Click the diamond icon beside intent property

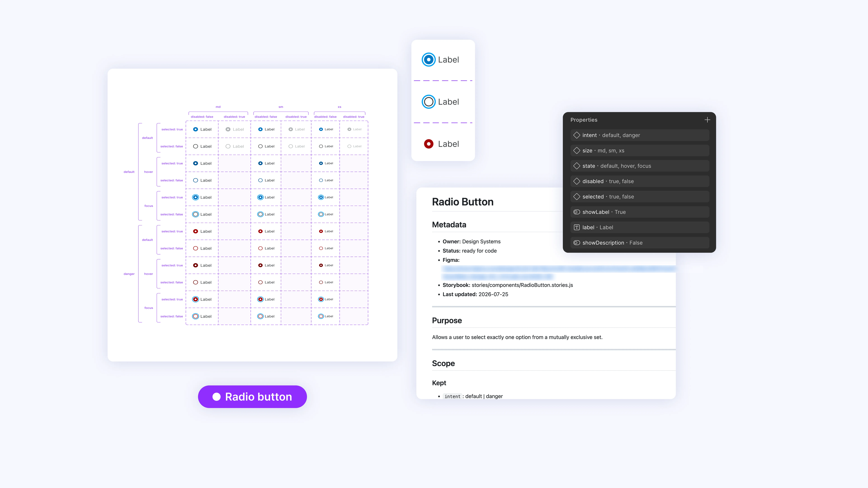[577, 135]
